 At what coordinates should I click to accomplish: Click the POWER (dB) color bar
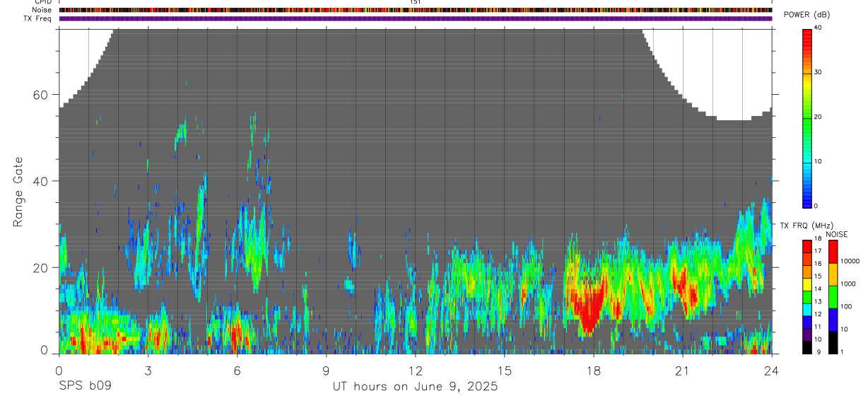click(807, 117)
